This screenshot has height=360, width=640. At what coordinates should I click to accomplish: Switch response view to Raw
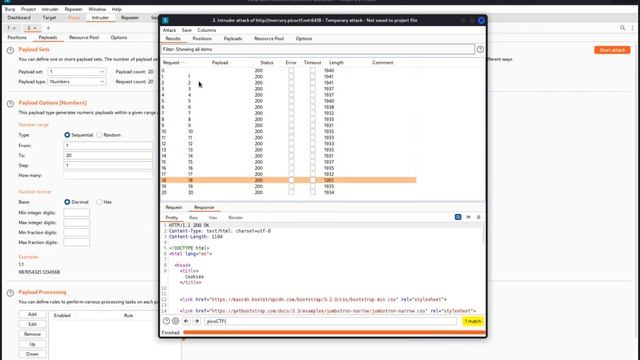pyautogui.click(x=193, y=218)
